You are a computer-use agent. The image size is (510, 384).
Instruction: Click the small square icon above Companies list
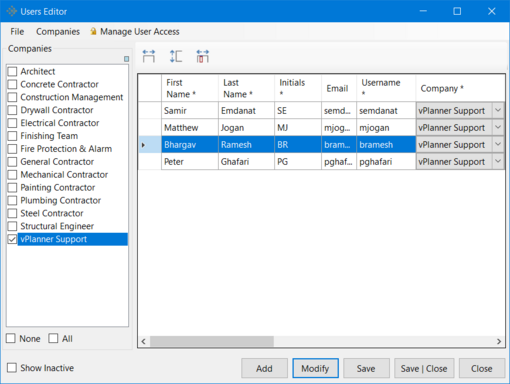126,59
